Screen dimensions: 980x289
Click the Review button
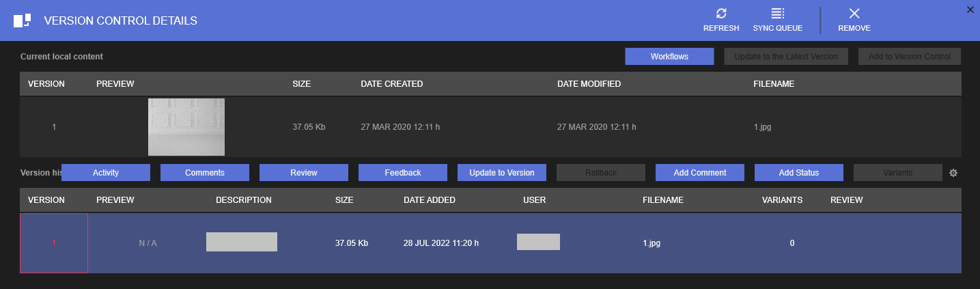click(304, 173)
